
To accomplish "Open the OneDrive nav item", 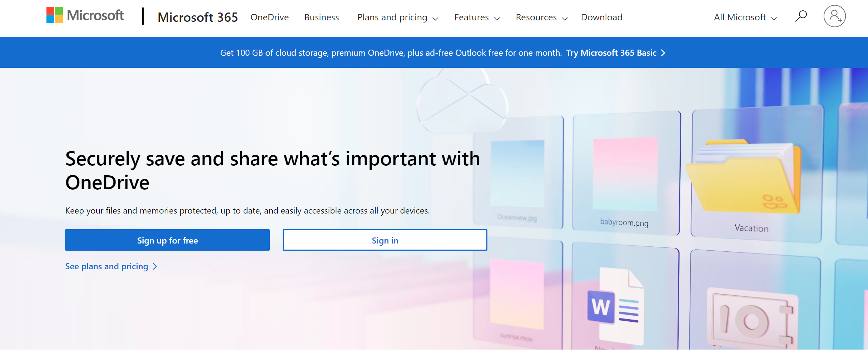I will click(x=269, y=17).
